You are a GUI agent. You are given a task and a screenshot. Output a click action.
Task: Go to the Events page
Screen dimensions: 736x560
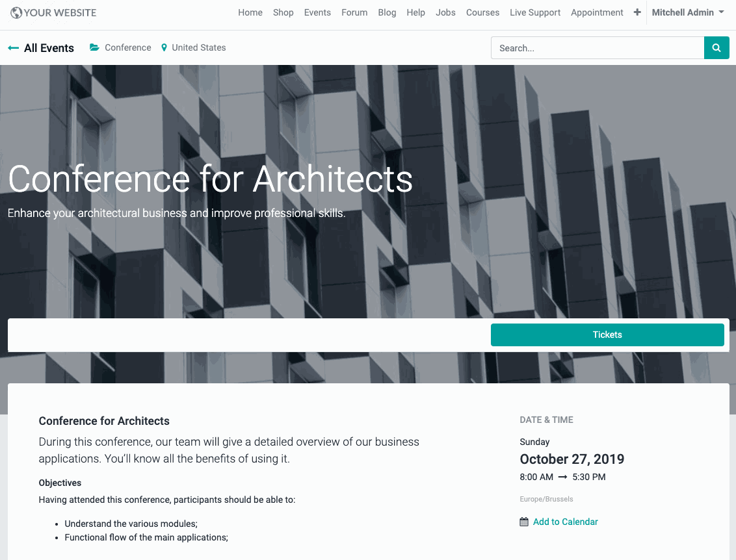(x=317, y=12)
